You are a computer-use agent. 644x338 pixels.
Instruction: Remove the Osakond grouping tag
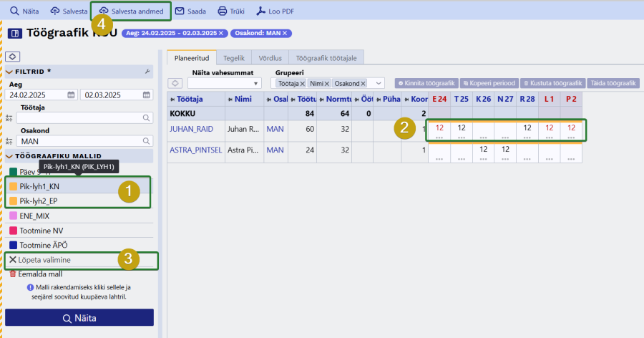click(363, 84)
